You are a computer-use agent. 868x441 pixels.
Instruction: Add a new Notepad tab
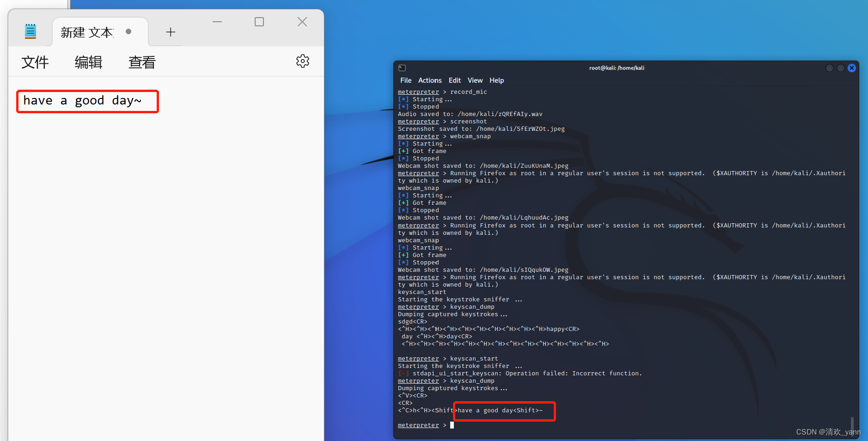171,32
